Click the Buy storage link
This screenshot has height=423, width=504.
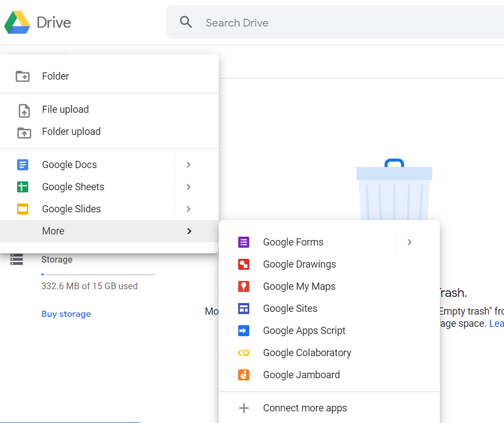pyautogui.click(x=66, y=314)
